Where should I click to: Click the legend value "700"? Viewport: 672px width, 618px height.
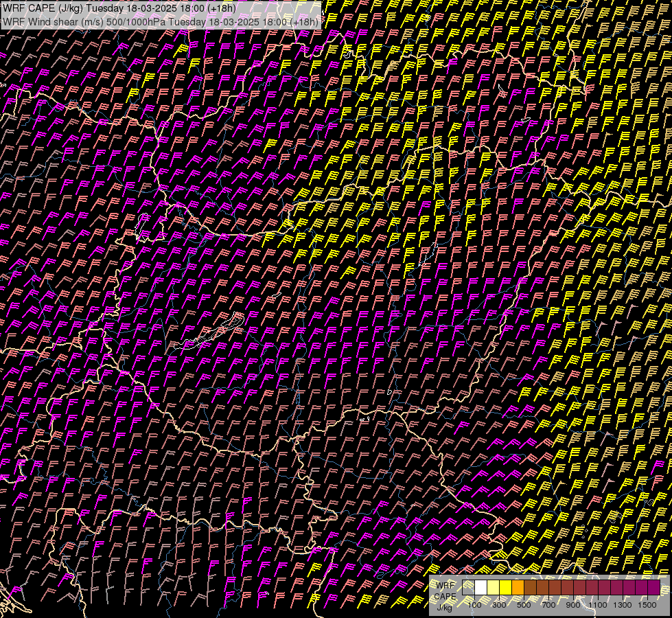(548, 605)
